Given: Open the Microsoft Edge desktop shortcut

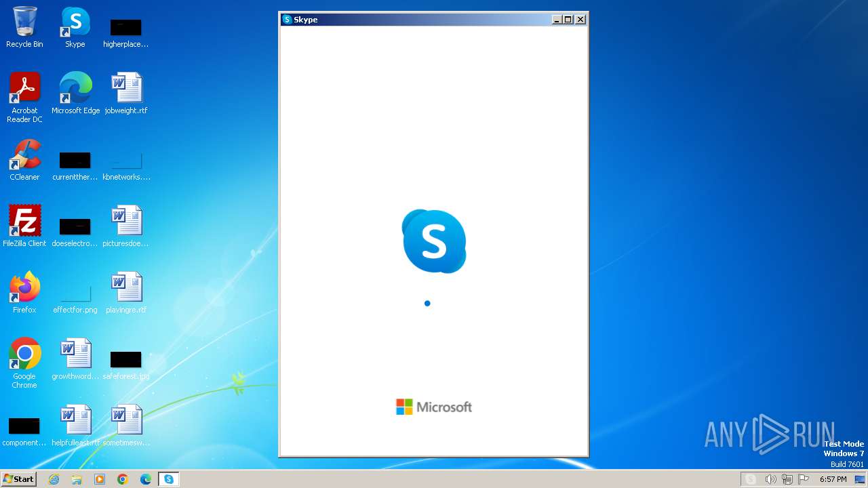Looking at the screenshot, I should click(75, 93).
